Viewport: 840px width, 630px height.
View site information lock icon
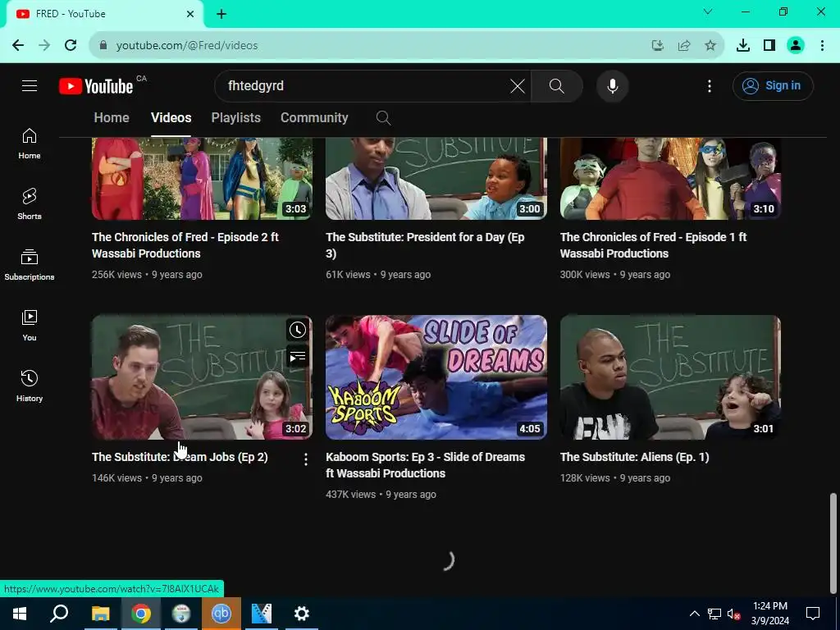coord(103,46)
